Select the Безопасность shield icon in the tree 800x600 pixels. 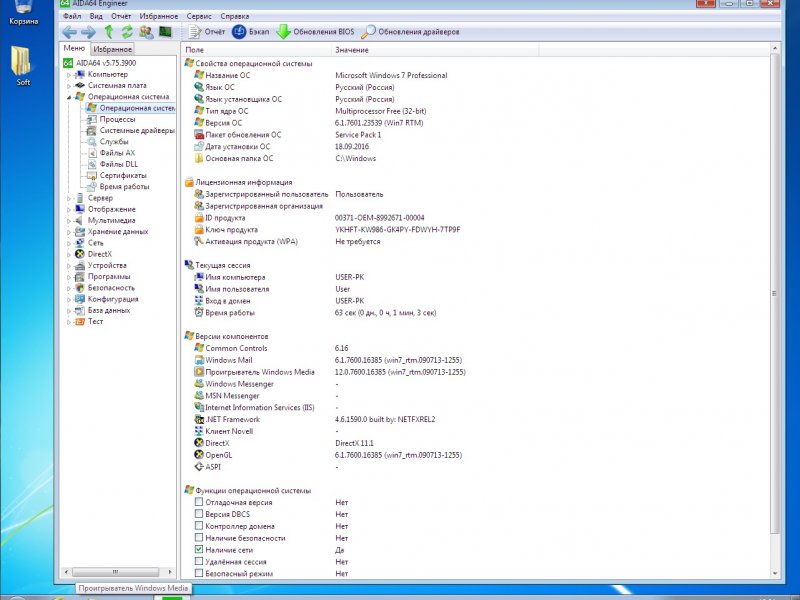tap(80, 288)
